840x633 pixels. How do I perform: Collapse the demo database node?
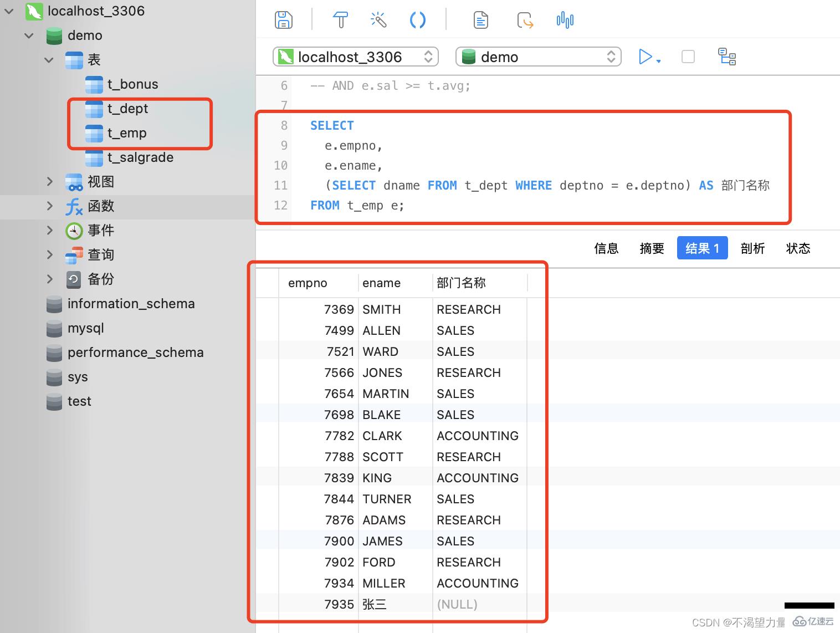29,35
